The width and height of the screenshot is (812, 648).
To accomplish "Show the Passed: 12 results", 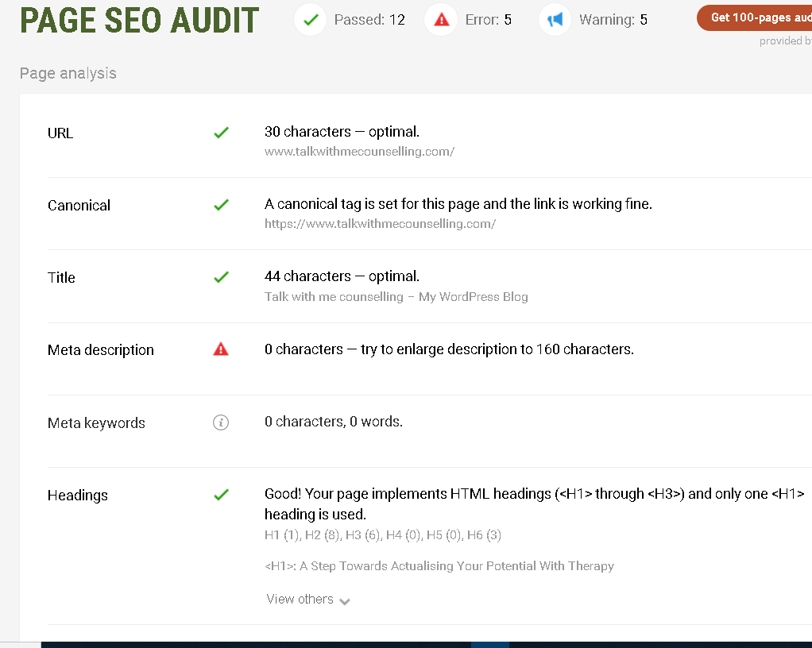I will pyautogui.click(x=369, y=20).
